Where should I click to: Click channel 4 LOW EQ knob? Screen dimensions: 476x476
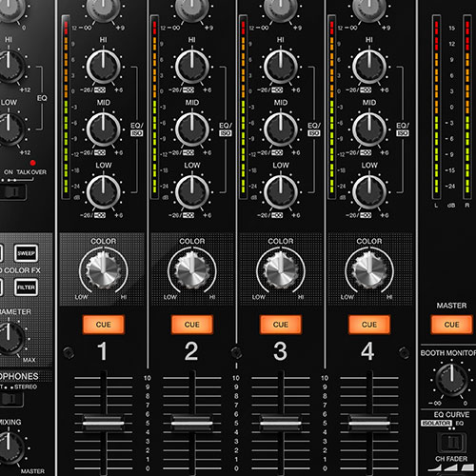tap(369, 192)
